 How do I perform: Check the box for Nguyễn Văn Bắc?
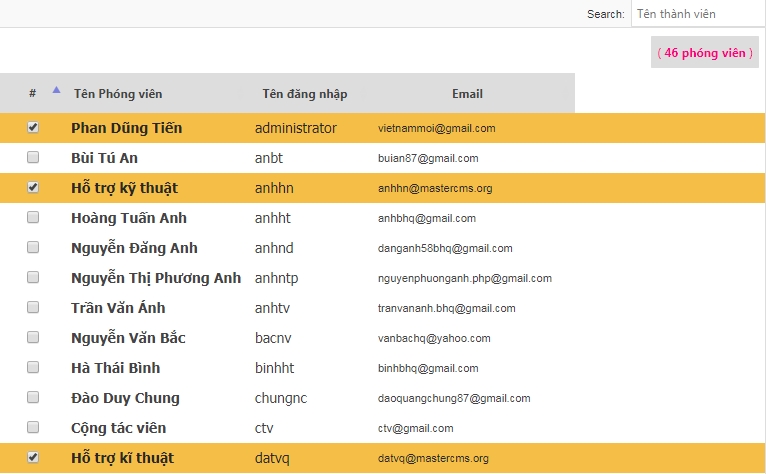33,337
